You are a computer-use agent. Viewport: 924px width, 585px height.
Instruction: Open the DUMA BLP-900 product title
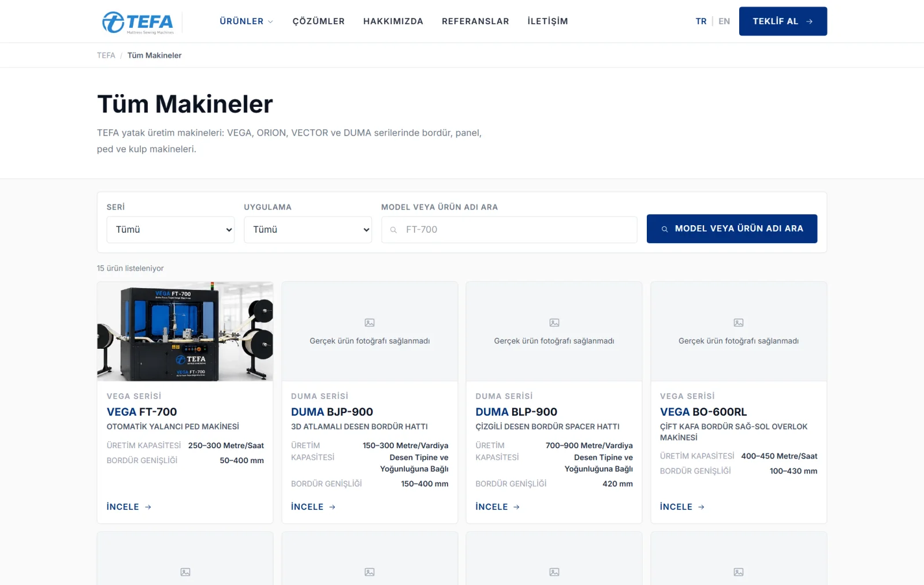pyautogui.click(x=516, y=412)
